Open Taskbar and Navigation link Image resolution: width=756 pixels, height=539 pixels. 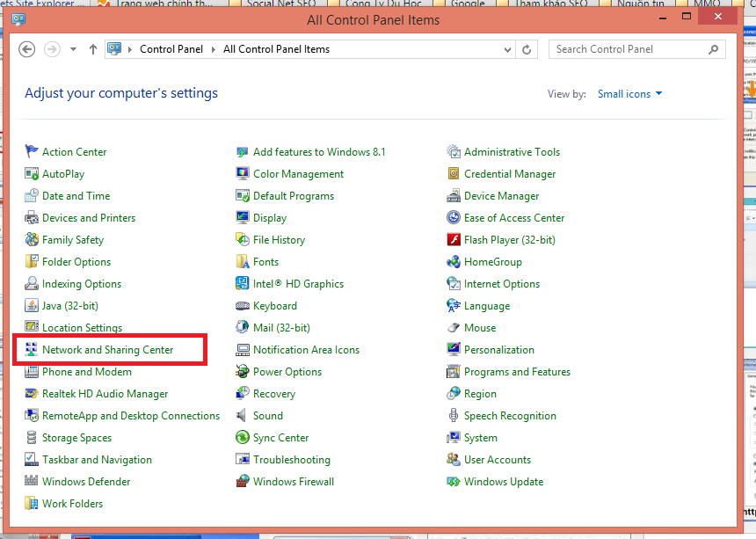point(97,460)
